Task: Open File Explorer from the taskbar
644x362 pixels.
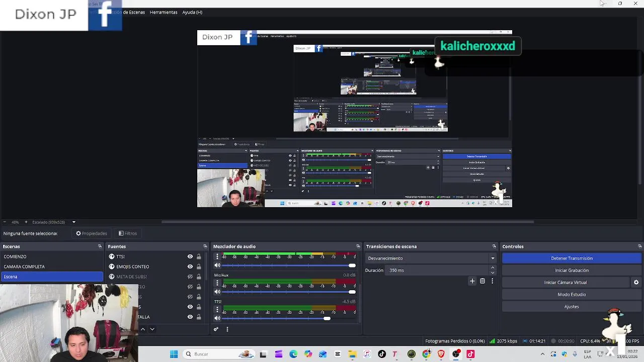Action: (352, 354)
